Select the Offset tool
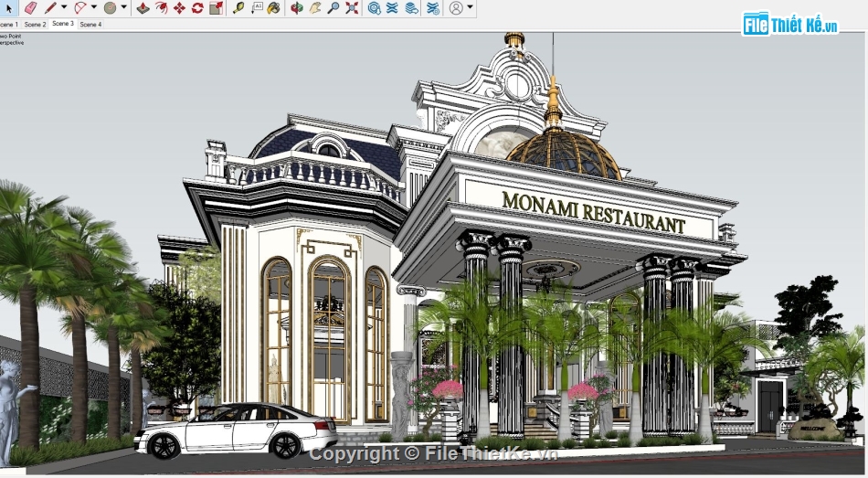 click(161, 7)
